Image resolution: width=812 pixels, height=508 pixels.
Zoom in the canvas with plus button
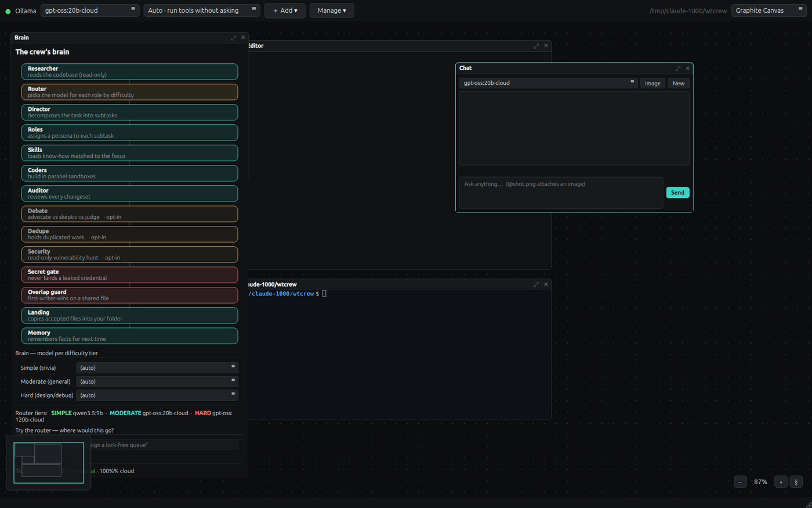(781, 482)
